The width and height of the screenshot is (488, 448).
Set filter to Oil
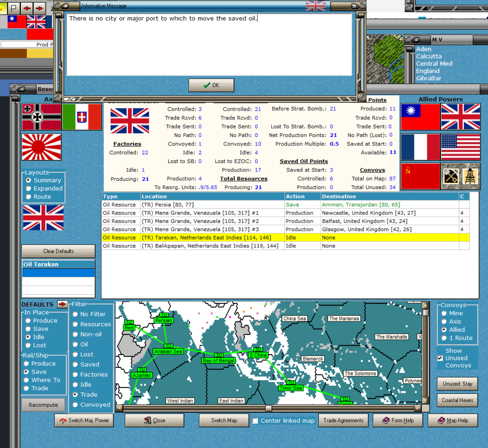tap(81, 344)
